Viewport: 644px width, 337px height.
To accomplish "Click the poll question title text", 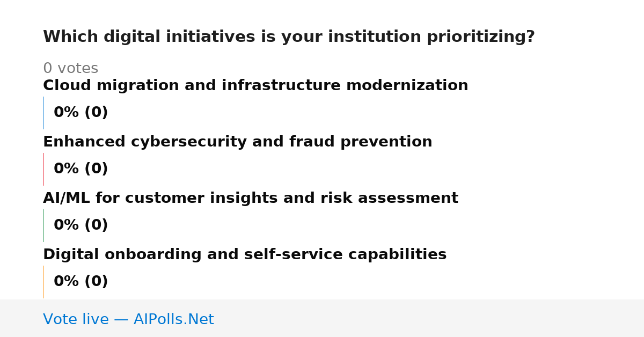I will pyautogui.click(x=289, y=37).
